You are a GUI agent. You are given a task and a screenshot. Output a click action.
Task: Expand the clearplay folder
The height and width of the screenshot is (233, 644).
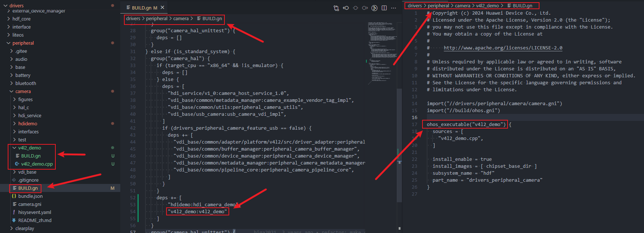tap(11, 228)
